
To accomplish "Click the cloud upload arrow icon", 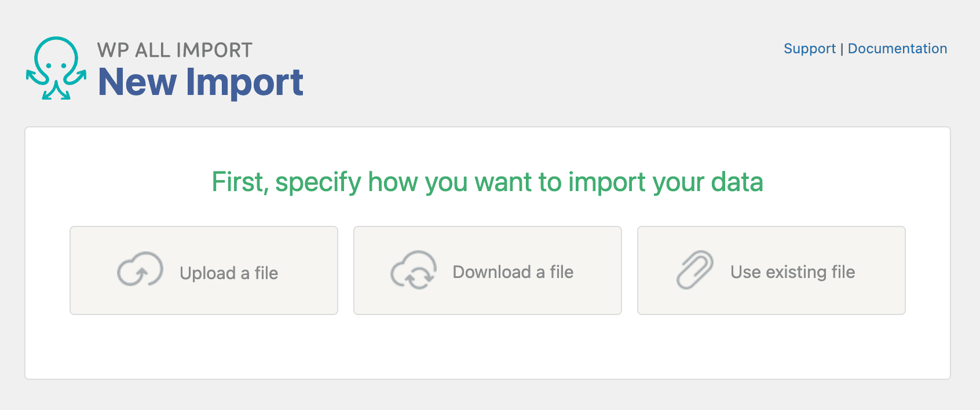I will pyautogui.click(x=140, y=269).
